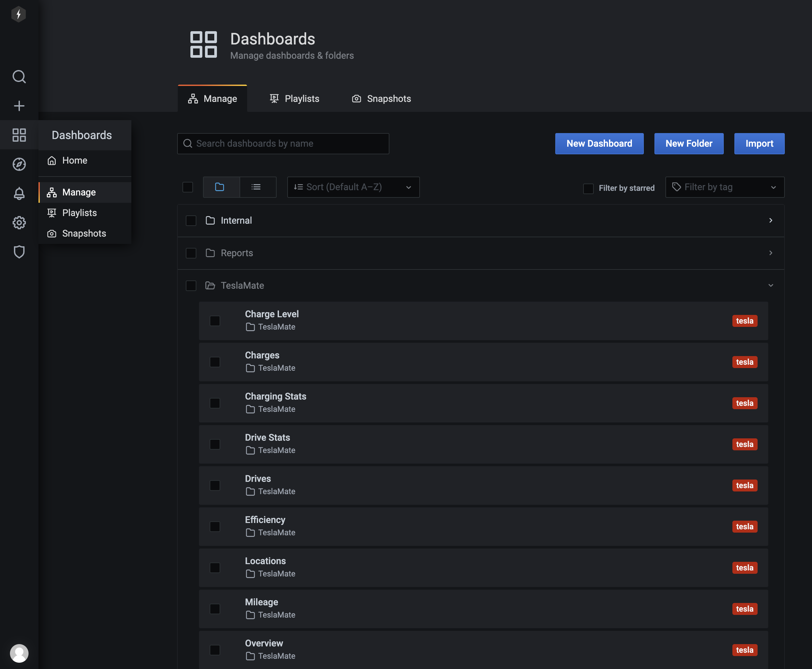Click the Create plus icon in sidebar

click(19, 106)
